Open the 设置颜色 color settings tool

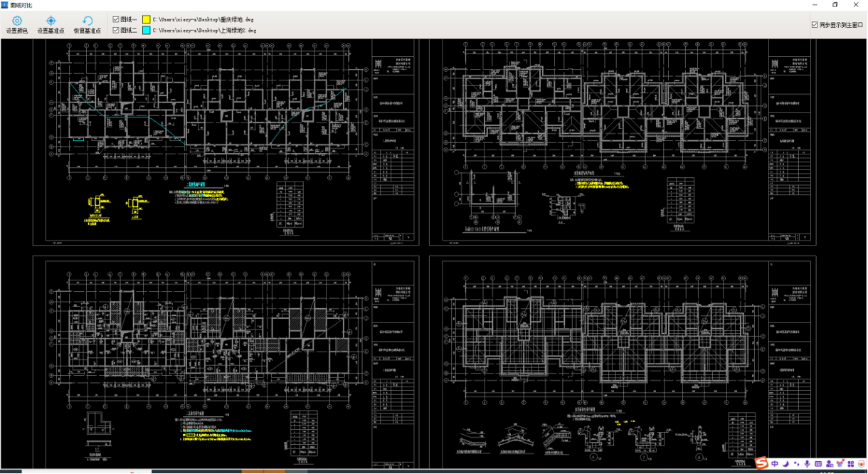click(17, 25)
